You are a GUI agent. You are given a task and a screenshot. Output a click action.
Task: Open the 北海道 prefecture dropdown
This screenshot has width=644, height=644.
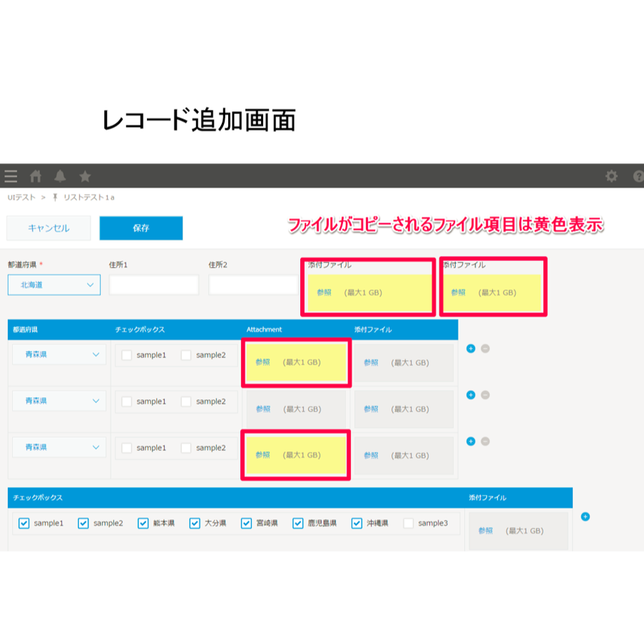[54, 285]
